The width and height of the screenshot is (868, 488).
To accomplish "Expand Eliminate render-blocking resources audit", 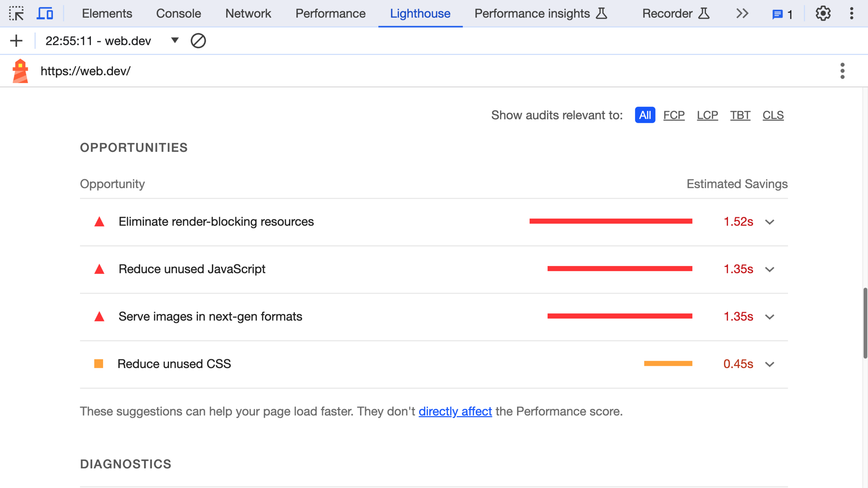I will pyautogui.click(x=770, y=222).
